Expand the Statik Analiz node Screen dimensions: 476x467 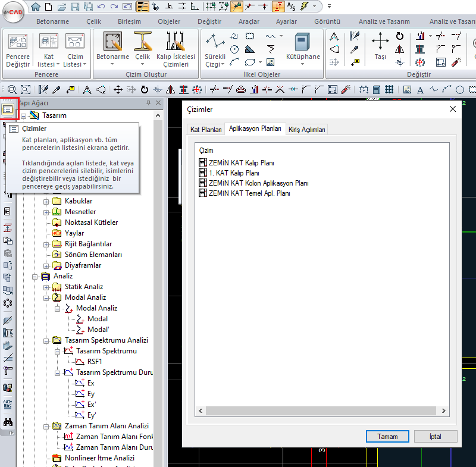point(46,287)
